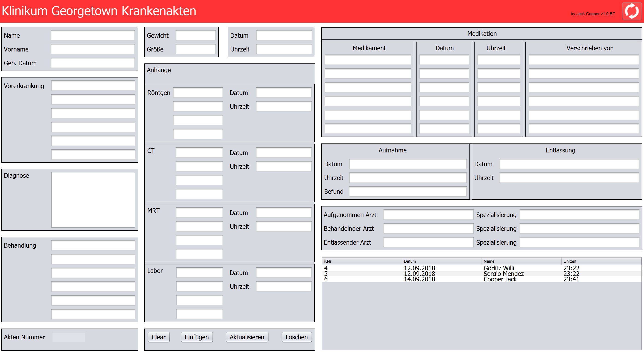This screenshot has height=352, width=644.
Task: Focus the Entlassung Datum field
Action: (569, 164)
